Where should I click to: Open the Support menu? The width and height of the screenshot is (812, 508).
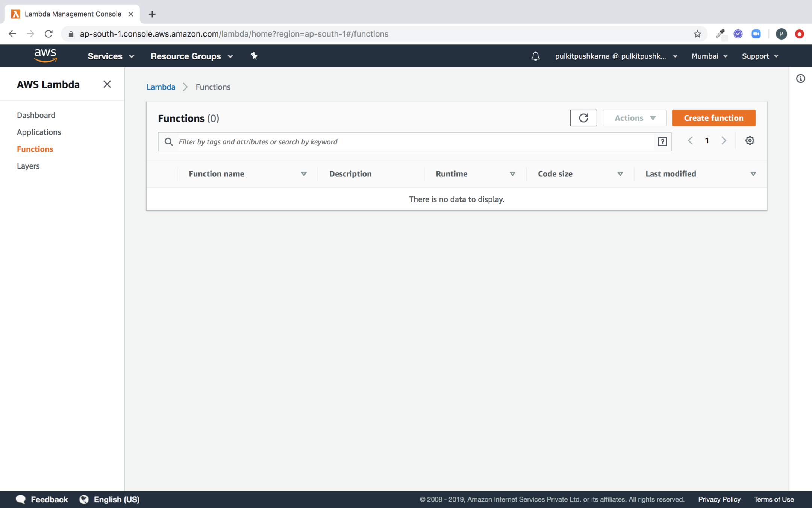(x=759, y=56)
